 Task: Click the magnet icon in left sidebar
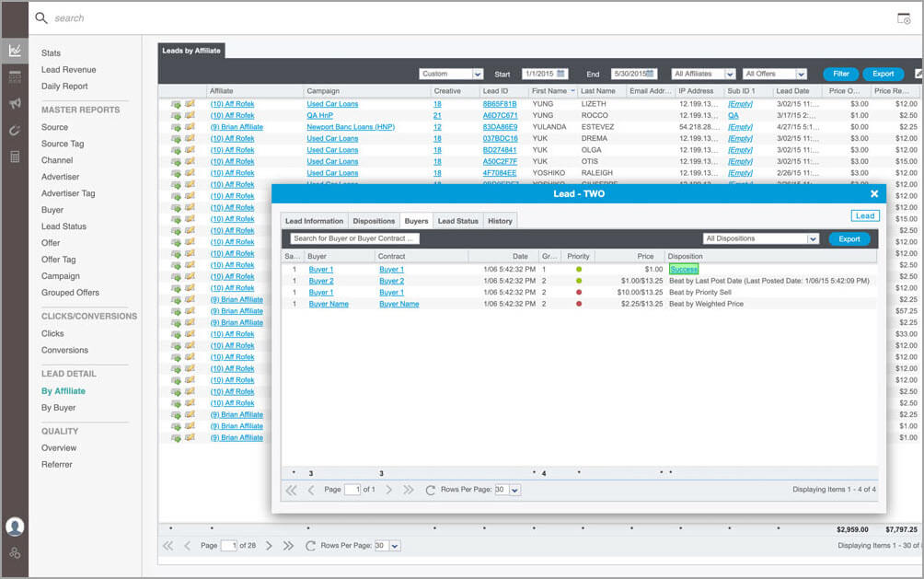tap(14, 131)
